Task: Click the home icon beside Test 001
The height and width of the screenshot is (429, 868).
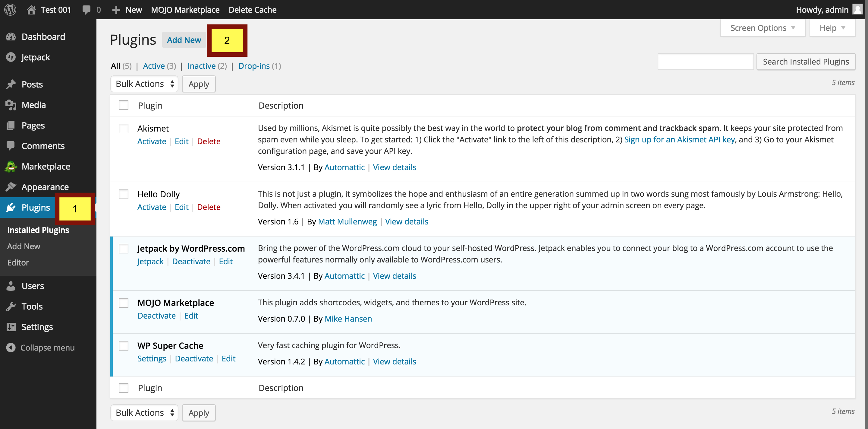Action: click(31, 9)
